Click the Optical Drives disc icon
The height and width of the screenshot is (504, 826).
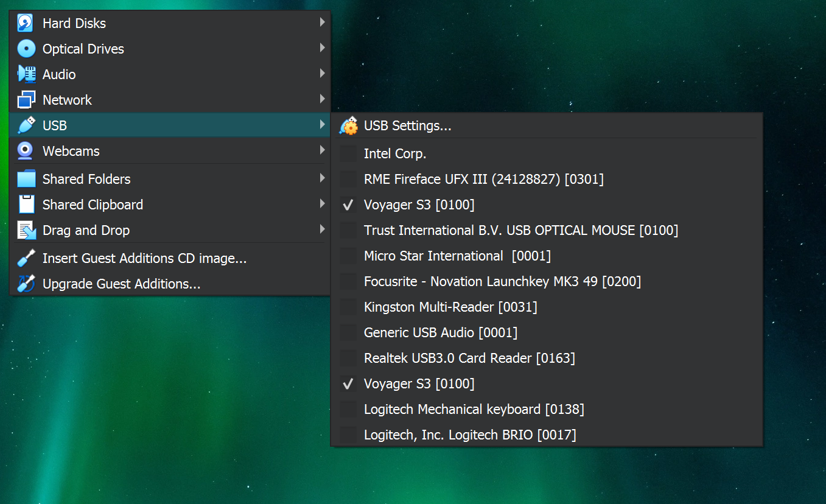(26, 49)
